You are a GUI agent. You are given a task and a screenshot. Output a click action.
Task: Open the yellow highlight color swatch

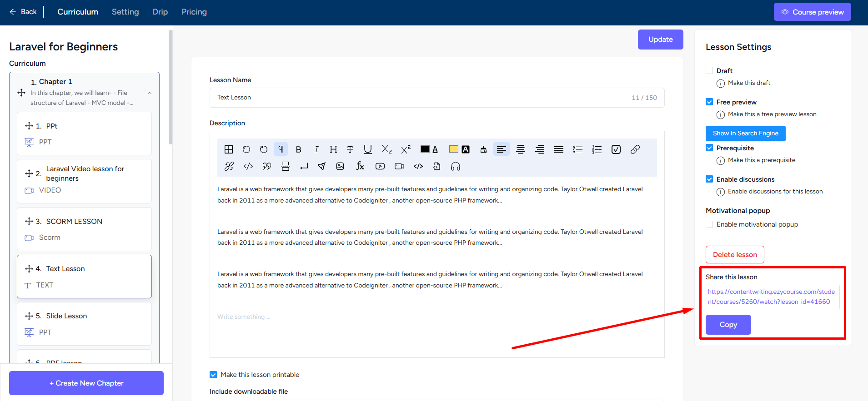click(x=454, y=149)
